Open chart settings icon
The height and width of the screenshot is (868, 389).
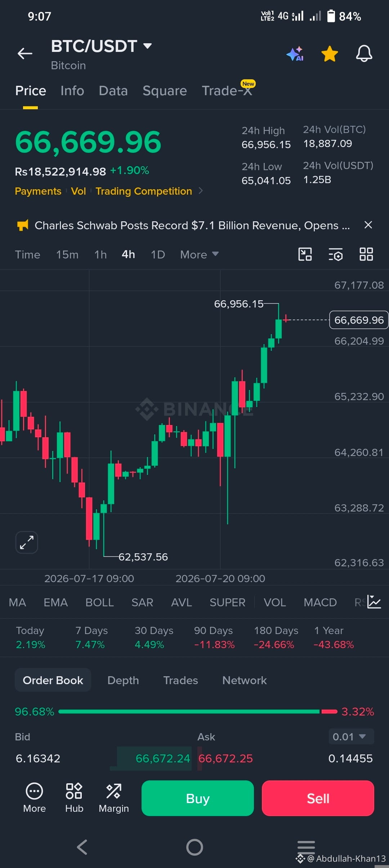click(336, 254)
